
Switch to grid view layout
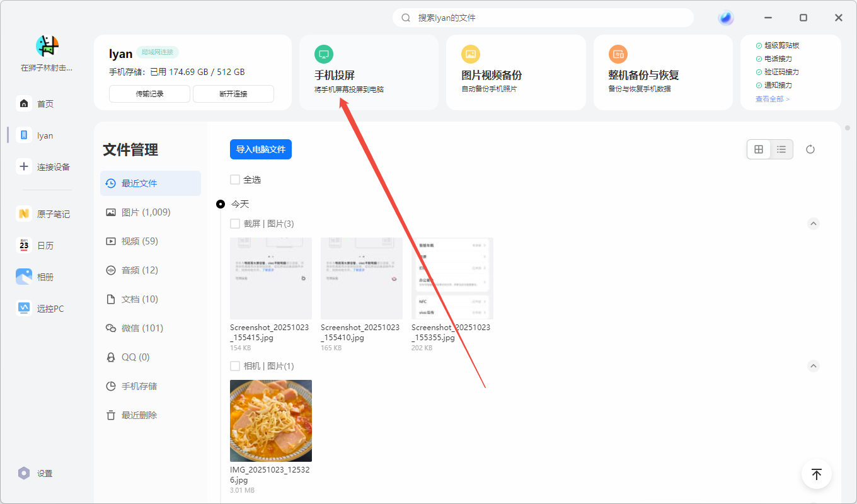(759, 149)
